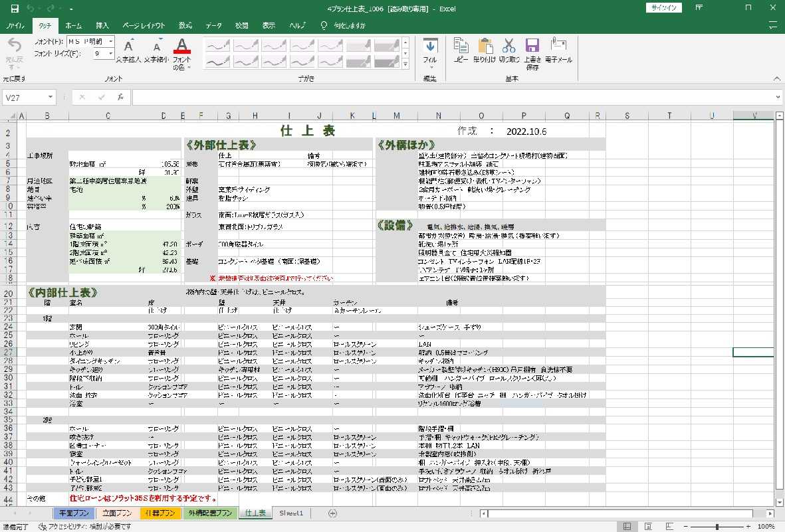Click the zoom level 100% button

[x=766, y=527]
